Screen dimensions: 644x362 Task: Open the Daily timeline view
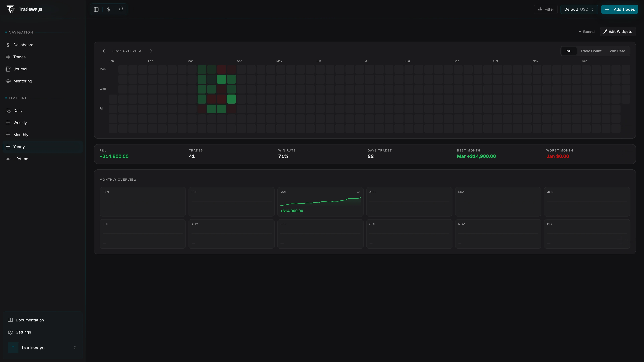point(18,110)
